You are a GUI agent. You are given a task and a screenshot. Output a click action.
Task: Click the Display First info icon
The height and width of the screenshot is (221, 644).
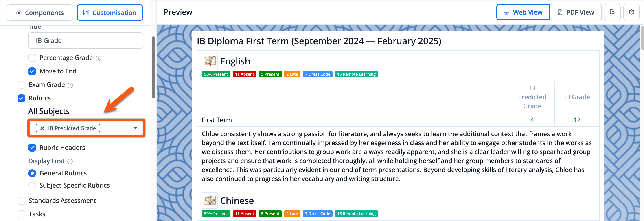[70, 161]
